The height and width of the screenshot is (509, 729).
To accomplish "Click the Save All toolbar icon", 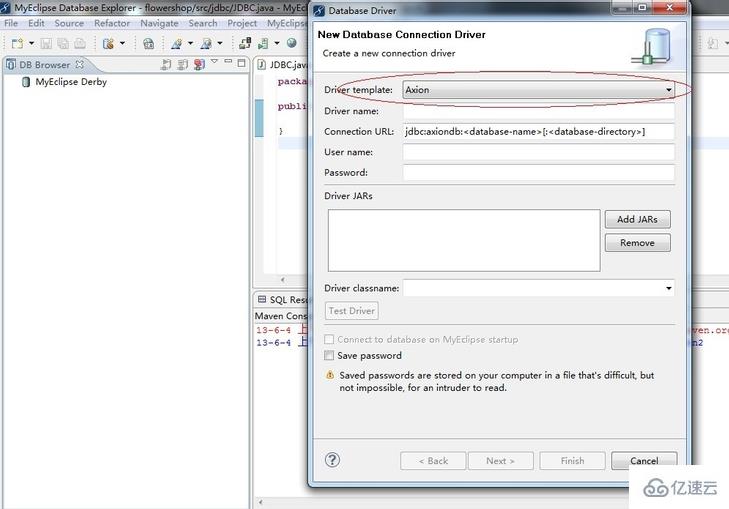I will point(63,44).
